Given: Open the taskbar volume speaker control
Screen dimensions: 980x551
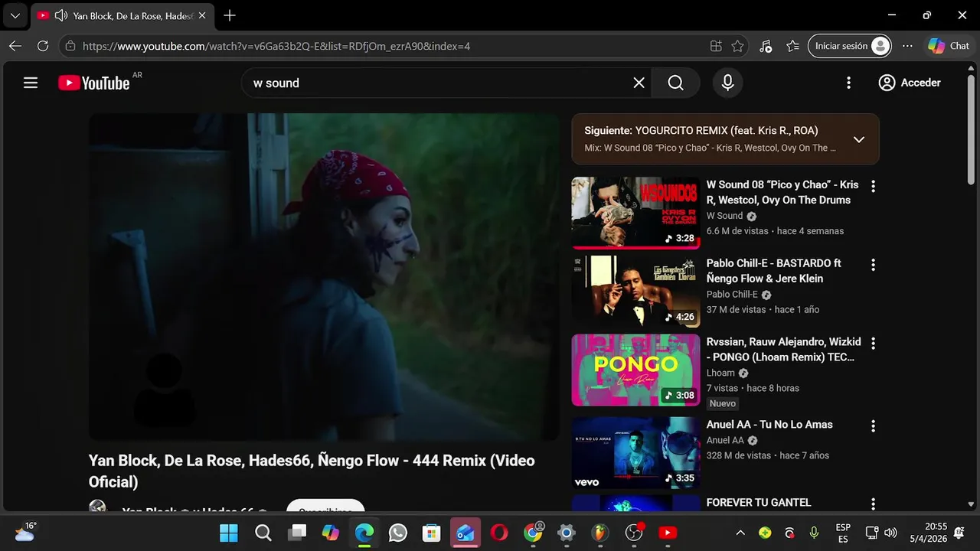Looking at the screenshot, I should (890, 533).
